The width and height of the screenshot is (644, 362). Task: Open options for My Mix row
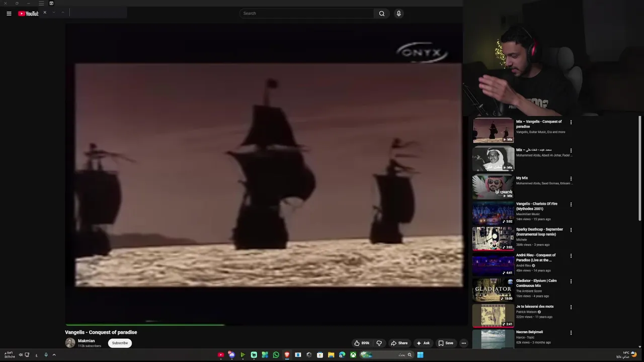click(x=571, y=178)
